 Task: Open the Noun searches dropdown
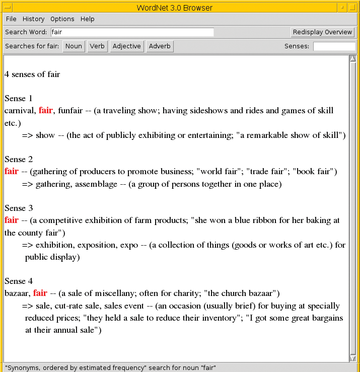pos(74,46)
